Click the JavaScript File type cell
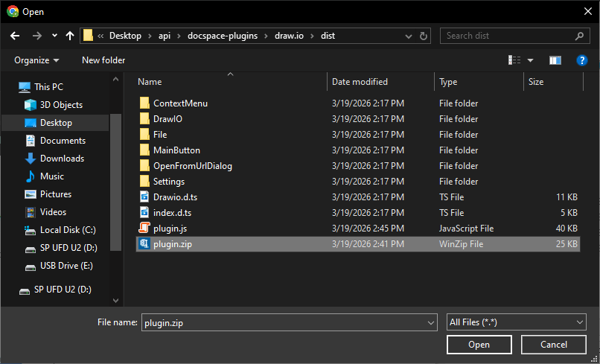The width and height of the screenshot is (600, 364). pyautogui.click(x=466, y=229)
